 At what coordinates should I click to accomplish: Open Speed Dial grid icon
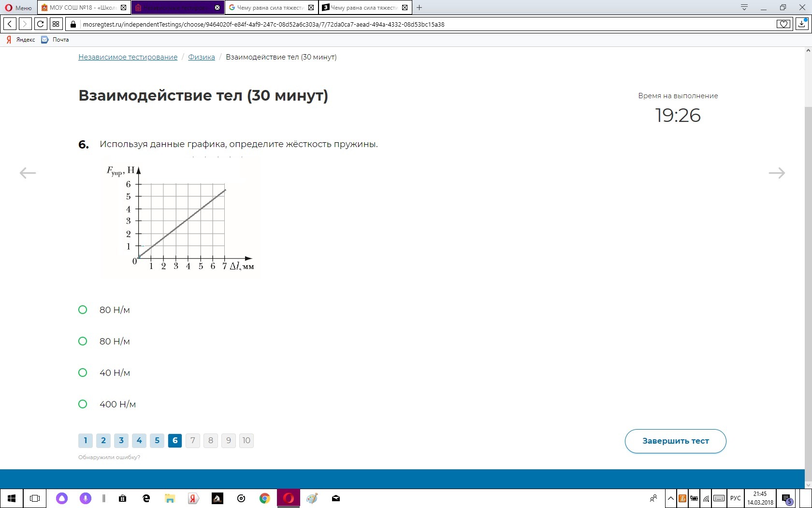click(x=56, y=24)
